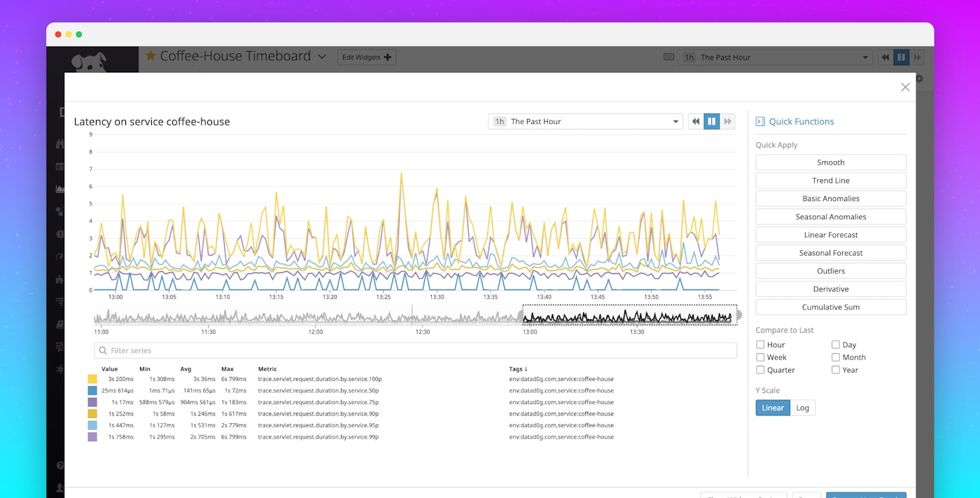Open The Past Hour dropdown in the modal
Screen dimensions: 980x498
pyautogui.click(x=585, y=120)
